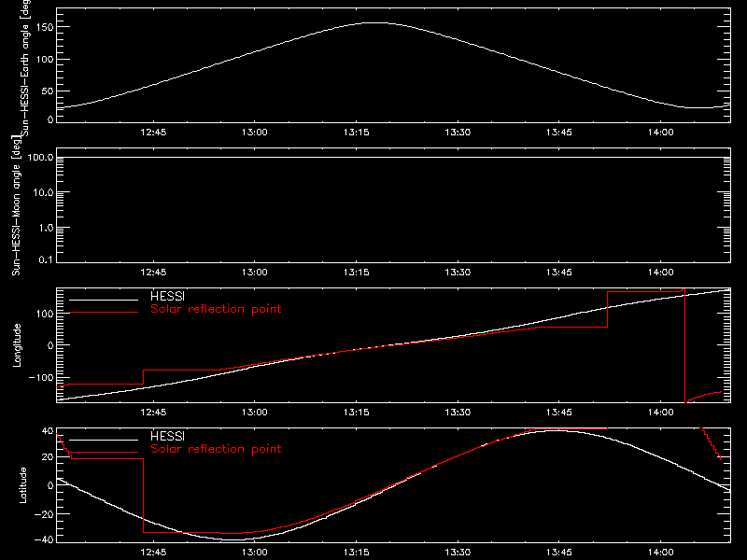Click 14:00 label below Sun-HESSI-Earth plot
747x560 pixels.
pos(661,133)
